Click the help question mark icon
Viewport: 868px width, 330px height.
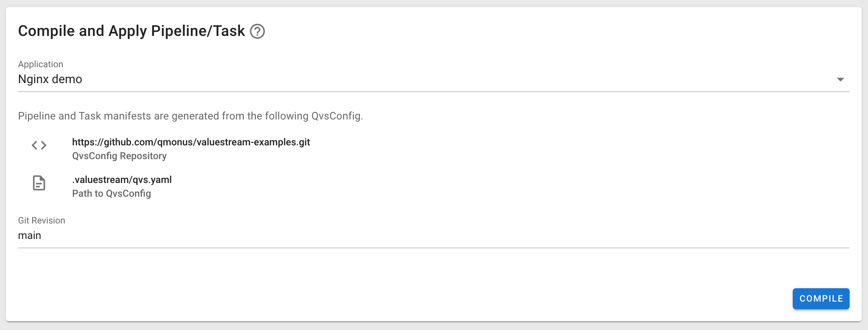(x=257, y=31)
